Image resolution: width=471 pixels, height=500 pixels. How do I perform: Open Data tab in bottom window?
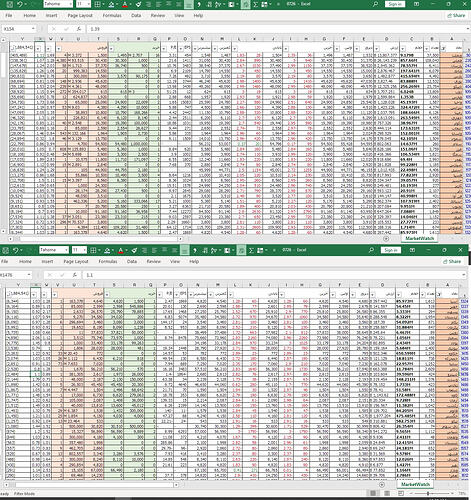[132, 262]
